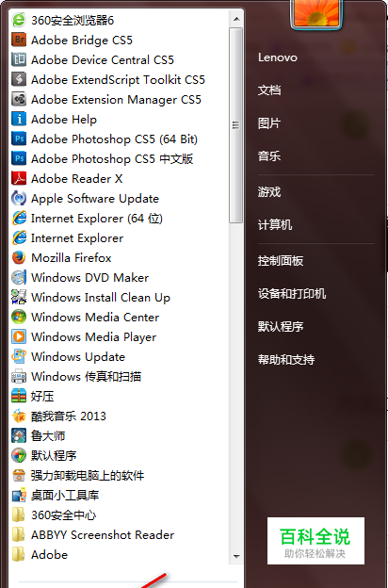The image size is (388, 588).
Task: Open the 桌面小工具库 icon
Action: point(19,496)
